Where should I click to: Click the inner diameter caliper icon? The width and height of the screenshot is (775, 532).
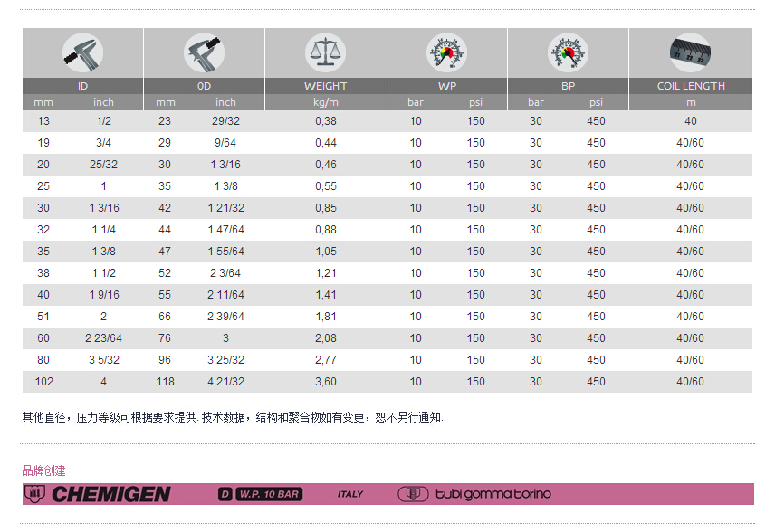point(82,53)
